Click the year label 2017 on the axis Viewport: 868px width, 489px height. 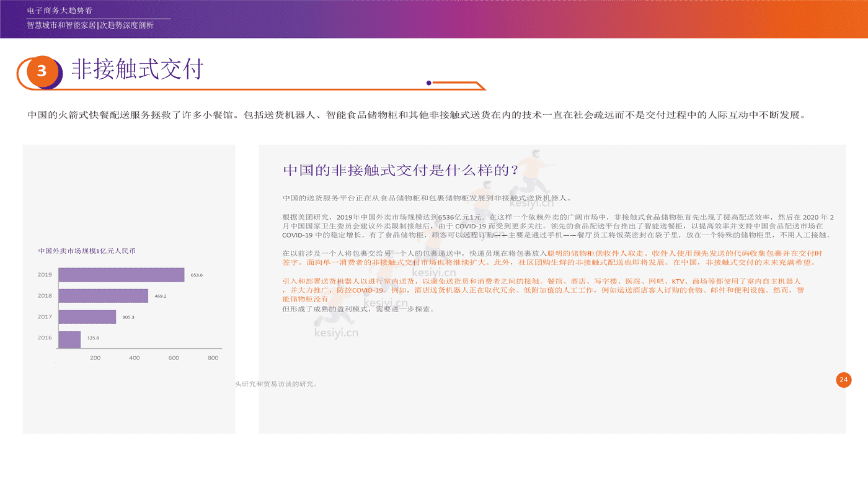pyautogui.click(x=45, y=316)
